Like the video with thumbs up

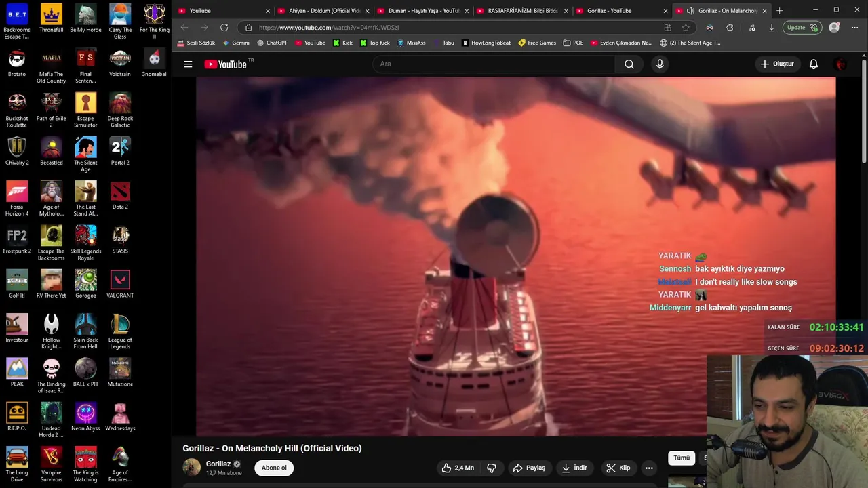click(458, 468)
